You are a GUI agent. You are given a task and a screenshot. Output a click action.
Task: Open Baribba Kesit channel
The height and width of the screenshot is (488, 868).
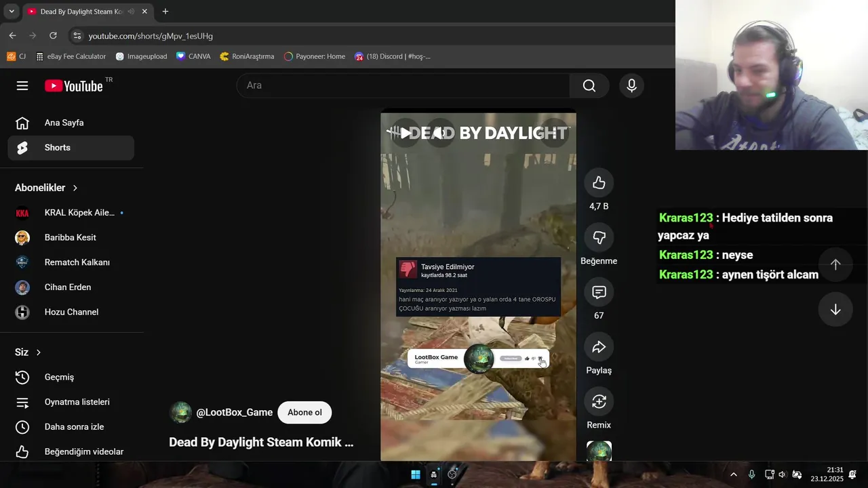click(71, 238)
